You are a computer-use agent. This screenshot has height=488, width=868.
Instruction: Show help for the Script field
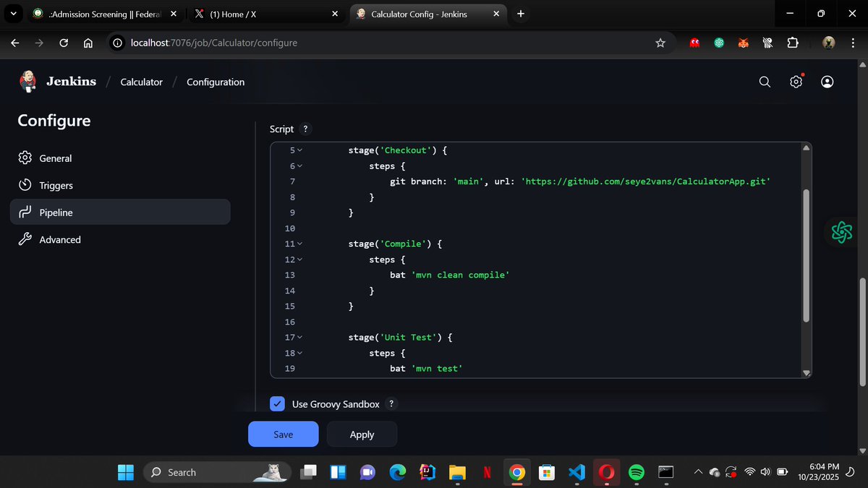305,129
